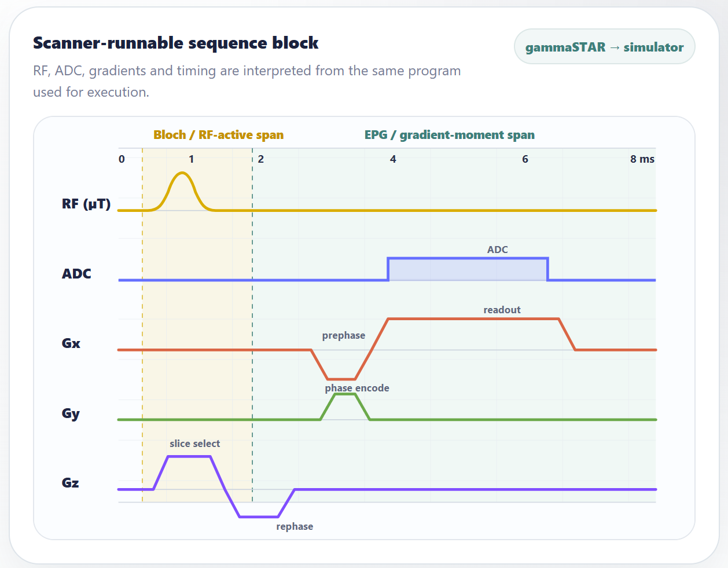Click the '2' time axis tick label
The image size is (728, 568).
261,159
